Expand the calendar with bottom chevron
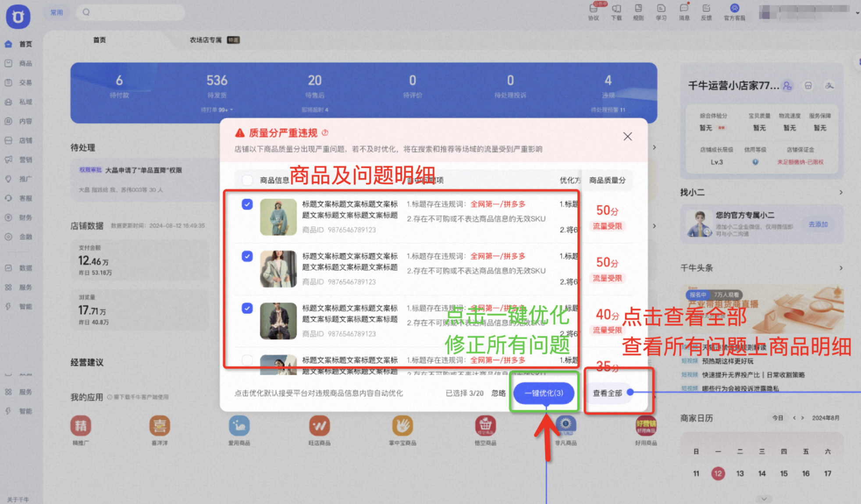Screen dimensions: 861x504 [764, 499]
